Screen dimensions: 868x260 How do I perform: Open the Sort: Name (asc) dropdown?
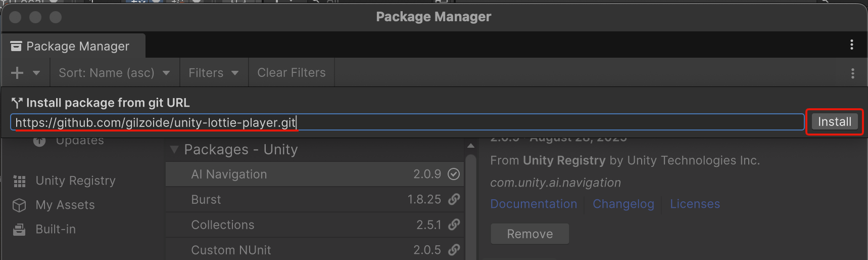point(115,73)
